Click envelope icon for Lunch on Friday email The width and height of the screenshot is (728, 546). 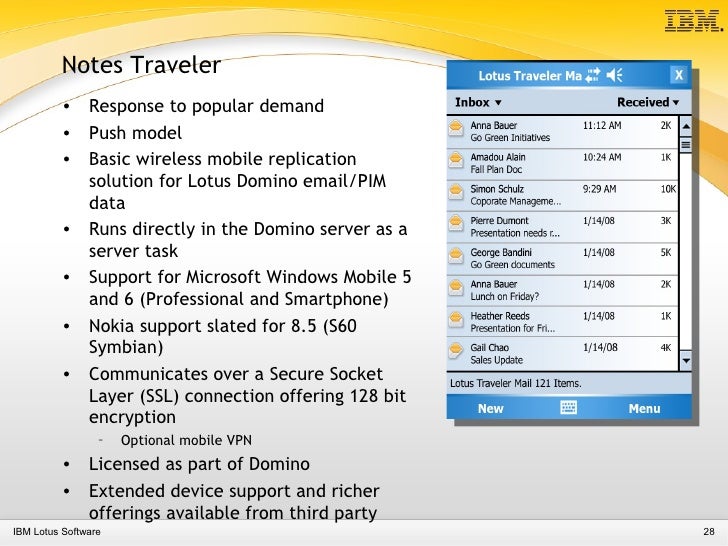tap(456, 287)
